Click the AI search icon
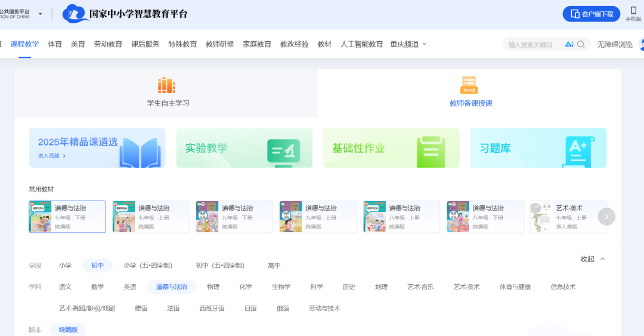Image resolution: width=644 pixels, height=336 pixels. click(569, 44)
